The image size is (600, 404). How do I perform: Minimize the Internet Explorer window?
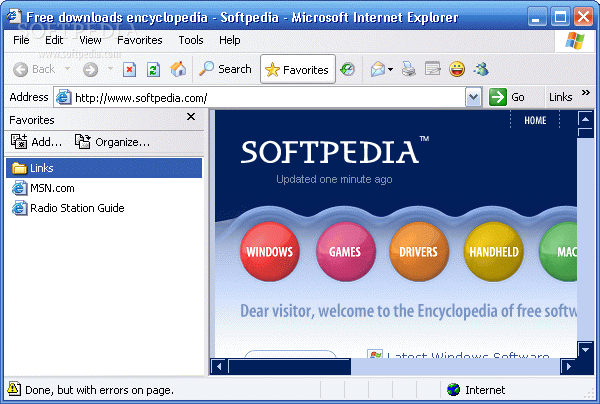click(536, 17)
